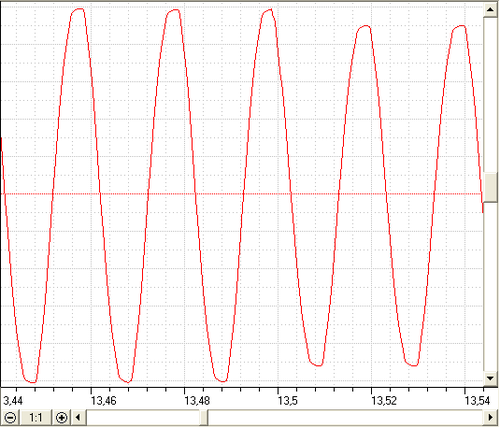Click the red dotted zero baseline

[242, 194]
